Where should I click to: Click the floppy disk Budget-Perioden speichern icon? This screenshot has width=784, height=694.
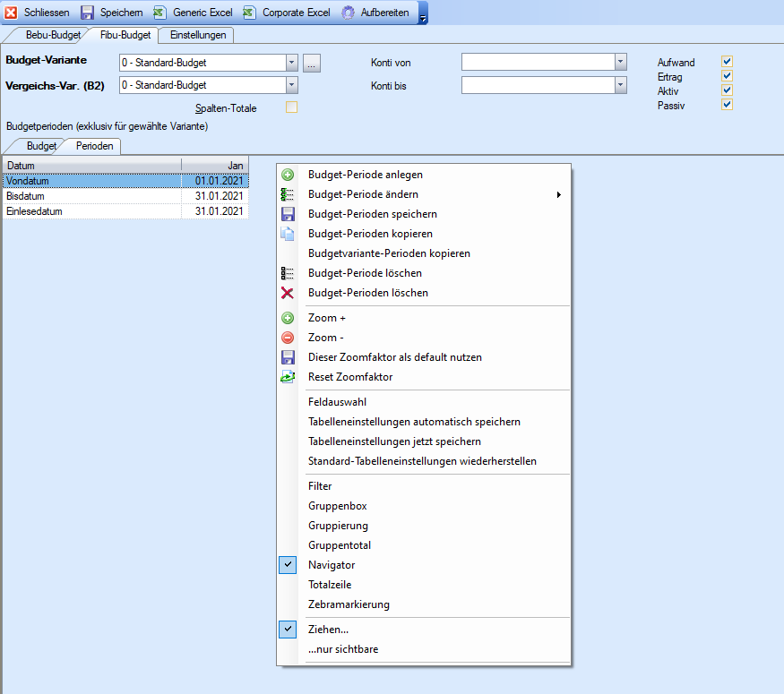(x=288, y=214)
